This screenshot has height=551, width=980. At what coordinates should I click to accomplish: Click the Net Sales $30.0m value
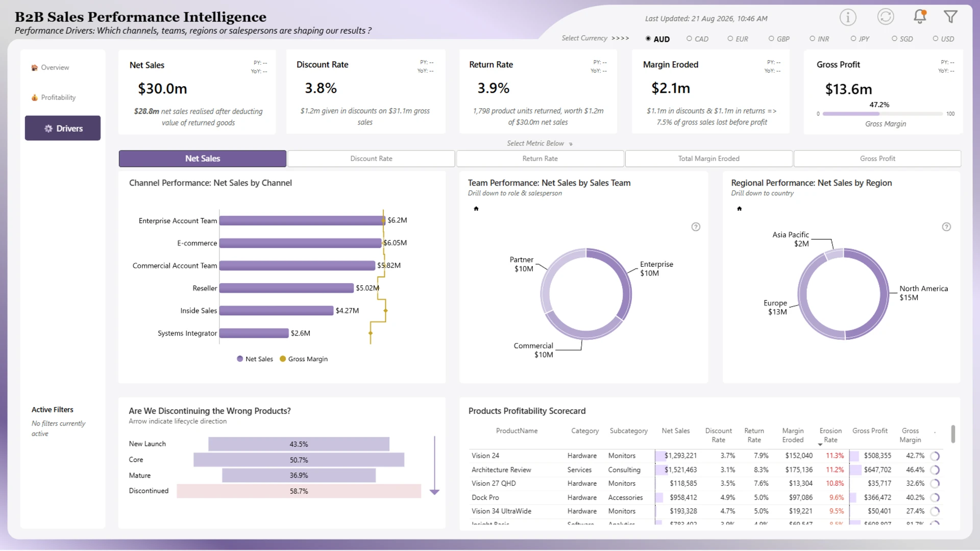162,89
